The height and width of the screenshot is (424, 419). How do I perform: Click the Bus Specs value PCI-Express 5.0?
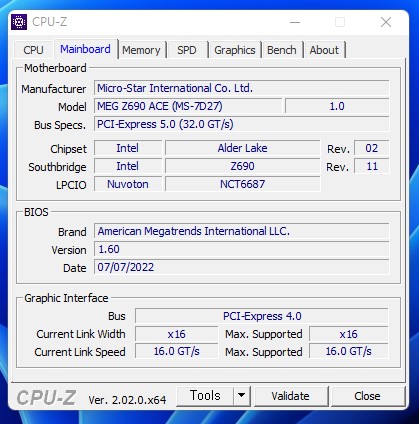pos(242,124)
